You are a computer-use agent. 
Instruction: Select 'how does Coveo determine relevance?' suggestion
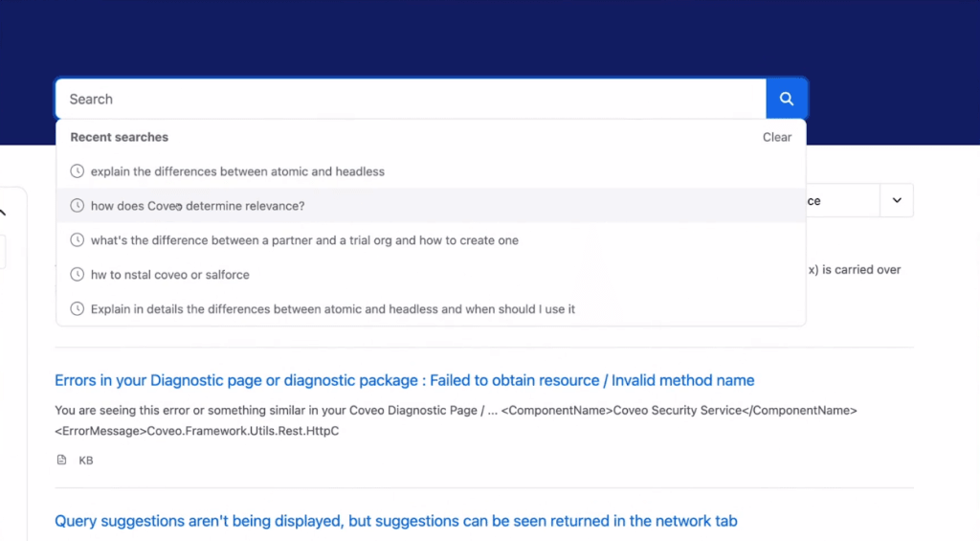197,206
